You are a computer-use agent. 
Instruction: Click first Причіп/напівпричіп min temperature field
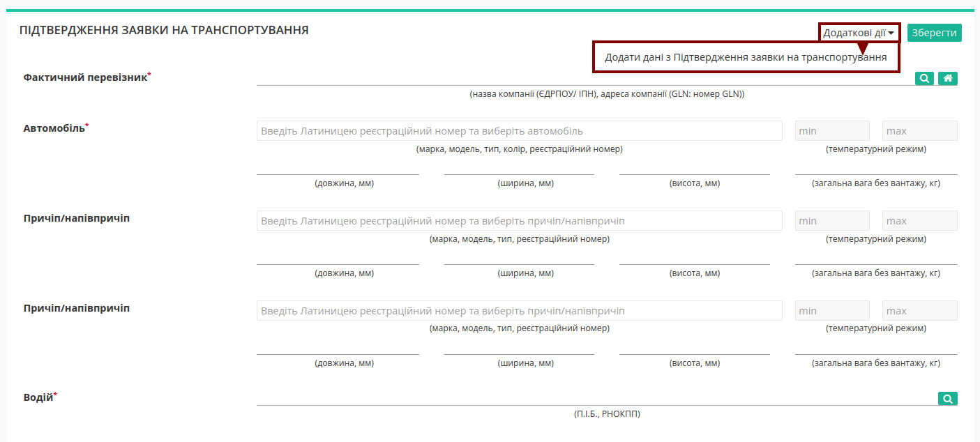(x=832, y=221)
